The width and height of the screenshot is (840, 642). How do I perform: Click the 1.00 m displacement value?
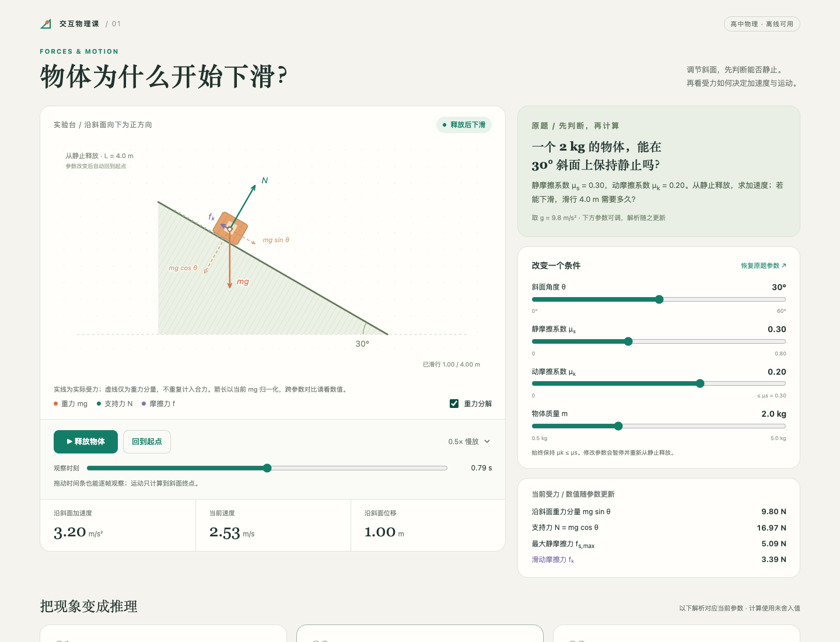384,532
